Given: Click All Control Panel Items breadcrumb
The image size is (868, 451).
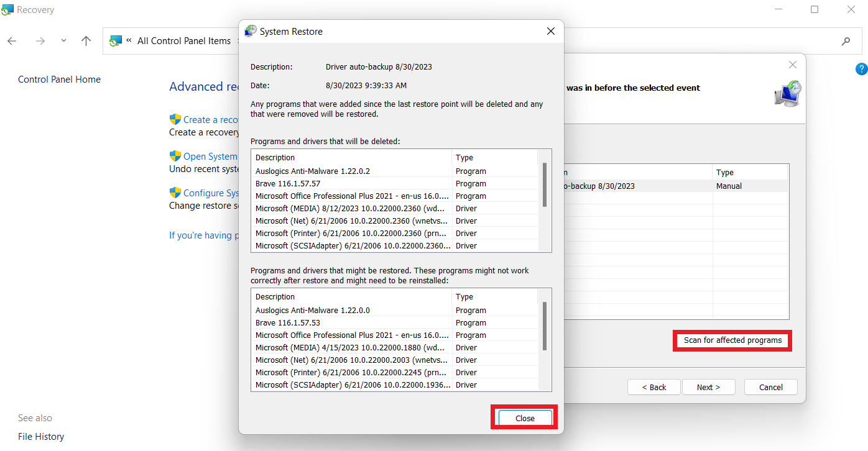Looking at the screenshot, I should pyautogui.click(x=184, y=41).
